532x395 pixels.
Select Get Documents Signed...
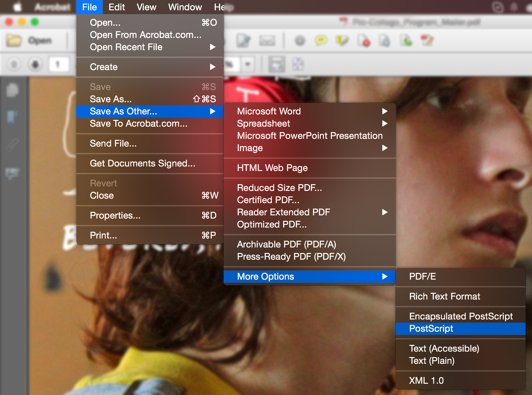coord(150,163)
